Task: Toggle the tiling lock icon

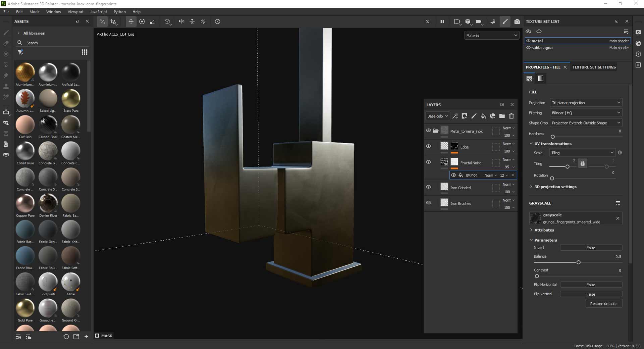Action: [x=582, y=163]
